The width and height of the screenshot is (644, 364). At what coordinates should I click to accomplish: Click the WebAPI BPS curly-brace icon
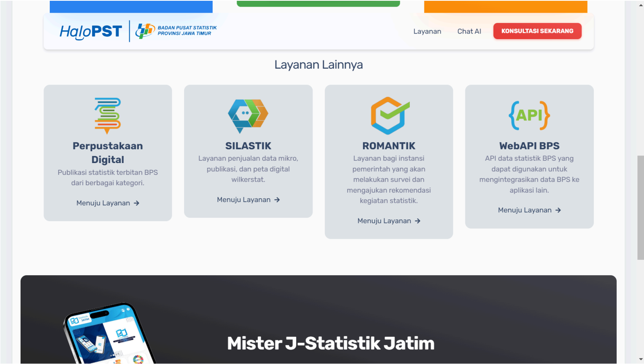(529, 116)
